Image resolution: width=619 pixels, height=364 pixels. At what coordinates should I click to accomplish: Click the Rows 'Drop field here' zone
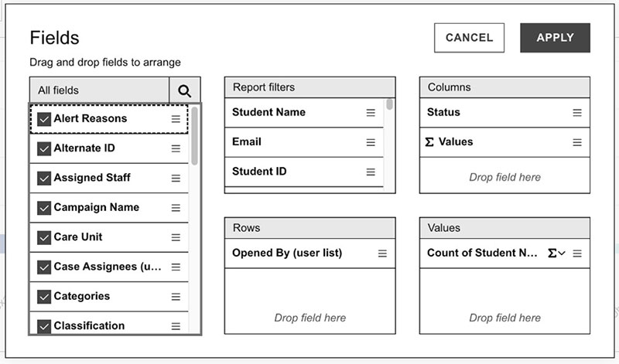(x=310, y=318)
